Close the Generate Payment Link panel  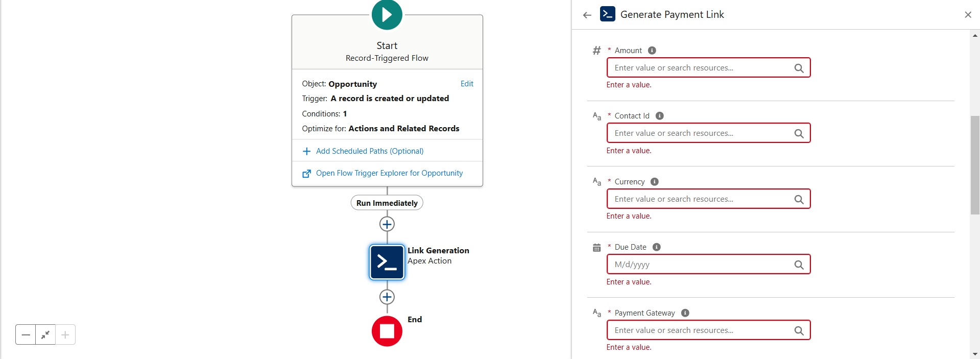click(x=968, y=15)
